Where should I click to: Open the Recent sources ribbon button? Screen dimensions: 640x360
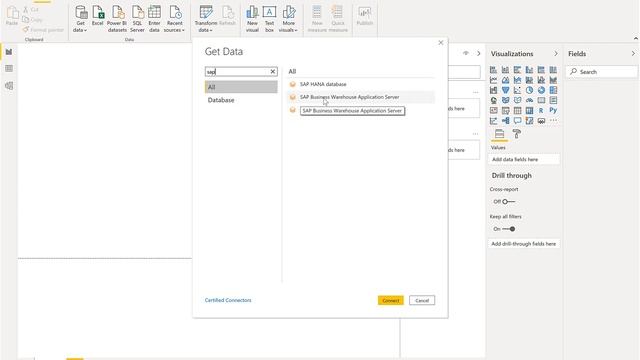point(174,19)
